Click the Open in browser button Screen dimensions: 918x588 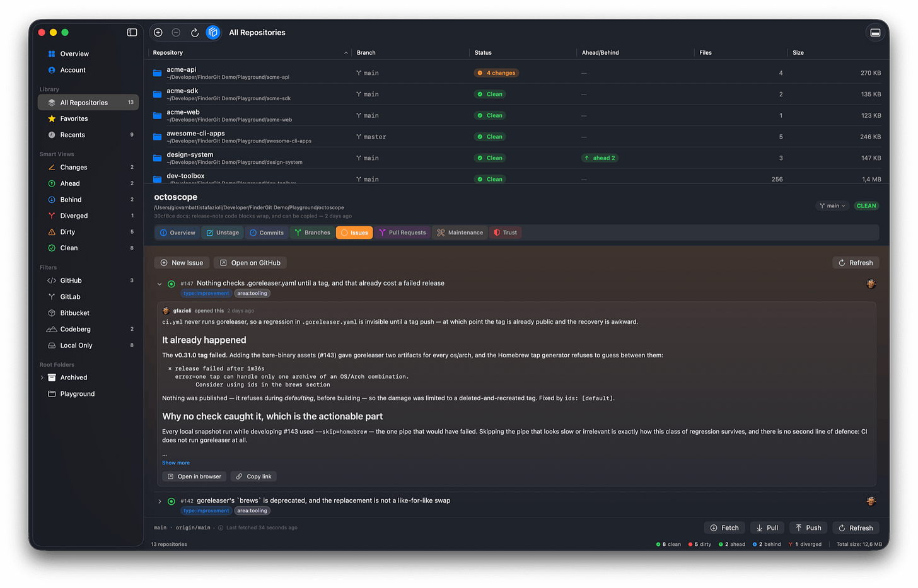point(194,476)
